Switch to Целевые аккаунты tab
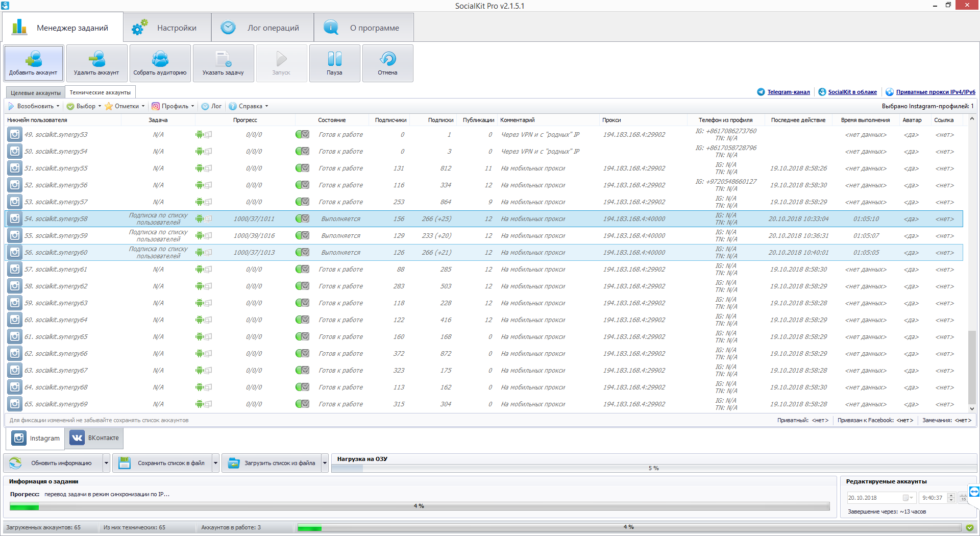 point(36,93)
